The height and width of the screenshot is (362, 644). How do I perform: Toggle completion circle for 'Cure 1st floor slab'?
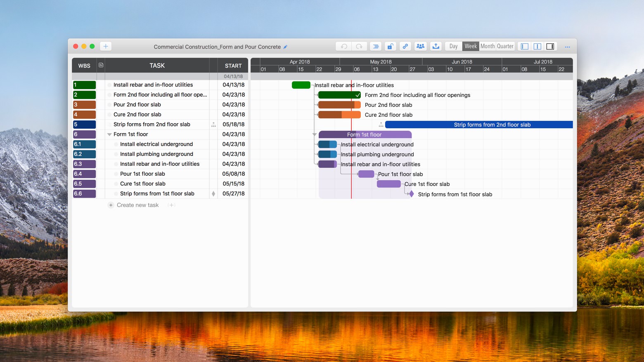[x=116, y=184]
